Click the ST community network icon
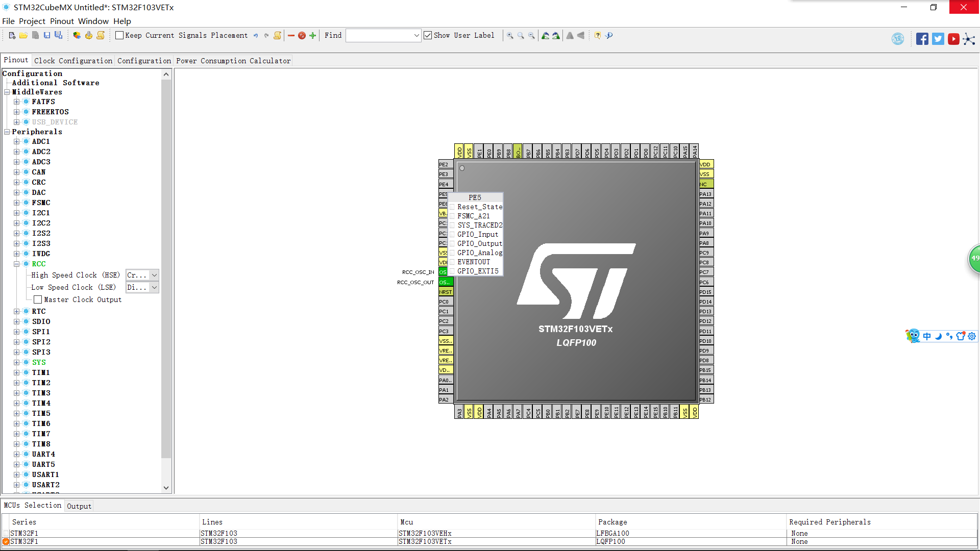 pyautogui.click(x=969, y=39)
